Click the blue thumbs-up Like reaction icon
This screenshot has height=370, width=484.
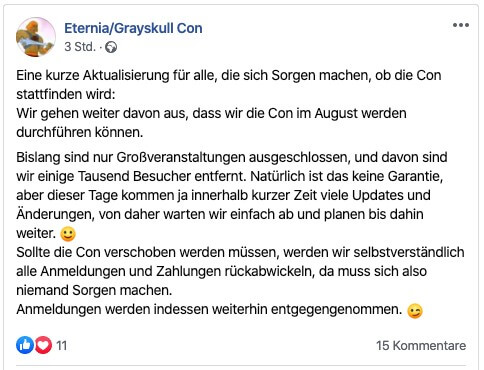(x=25, y=345)
